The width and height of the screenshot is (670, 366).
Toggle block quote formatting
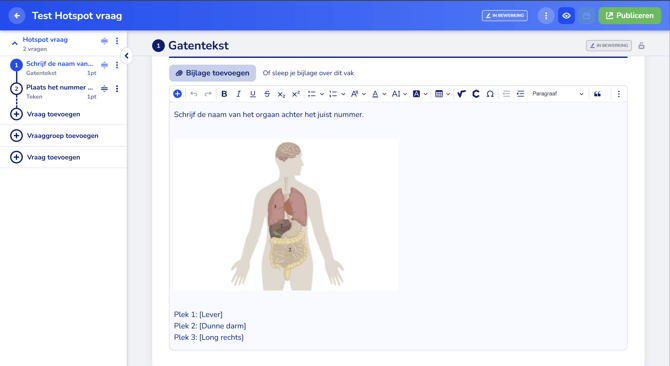597,94
